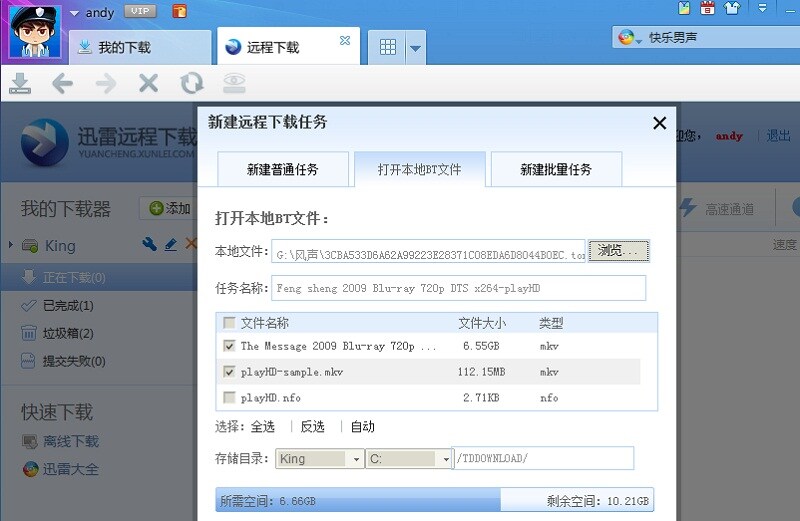Open the calendar icon in title bar

click(707, 8)
